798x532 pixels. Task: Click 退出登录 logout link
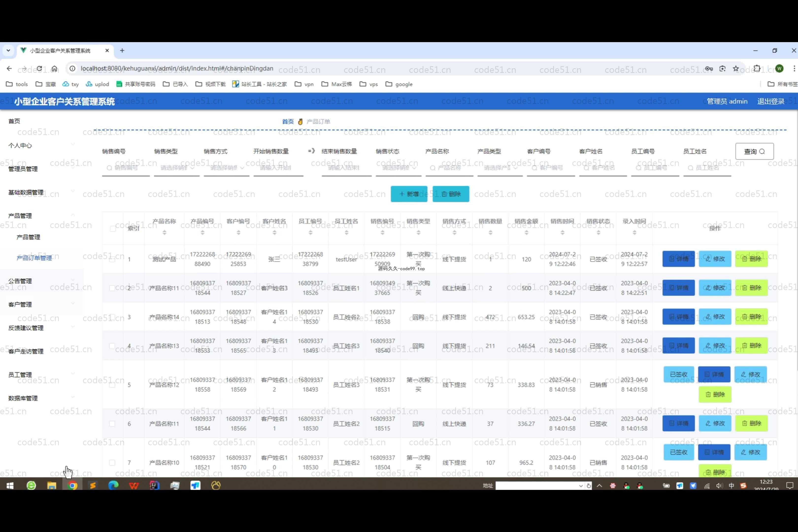[x=771, y=101]
